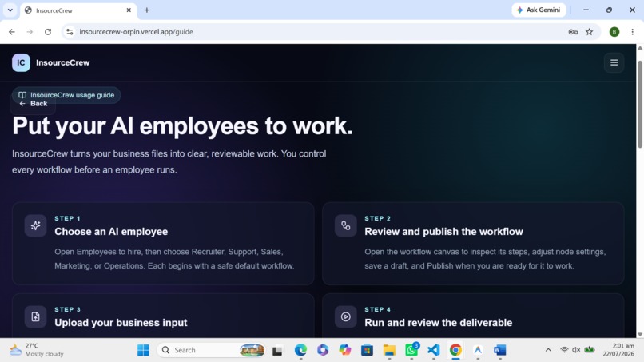Viewport: 644px width, 362px height.
Task: Click the scrollbar down arrow
Action: (640, 335)
